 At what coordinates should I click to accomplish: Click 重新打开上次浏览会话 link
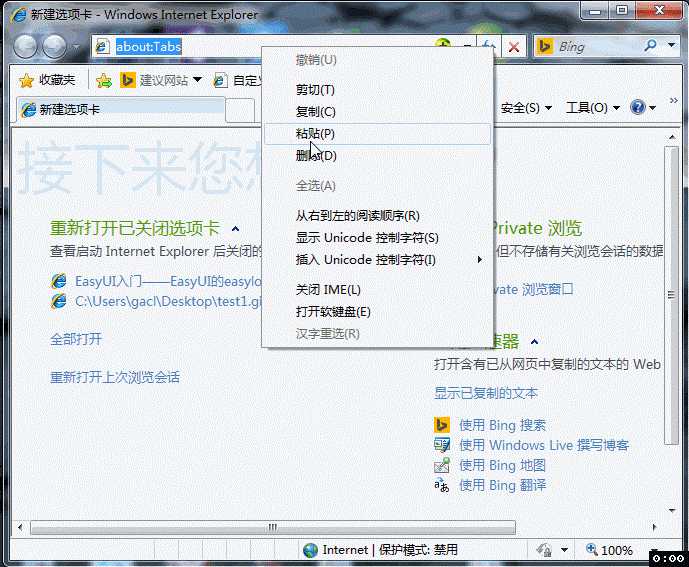(x=115, y=377)
